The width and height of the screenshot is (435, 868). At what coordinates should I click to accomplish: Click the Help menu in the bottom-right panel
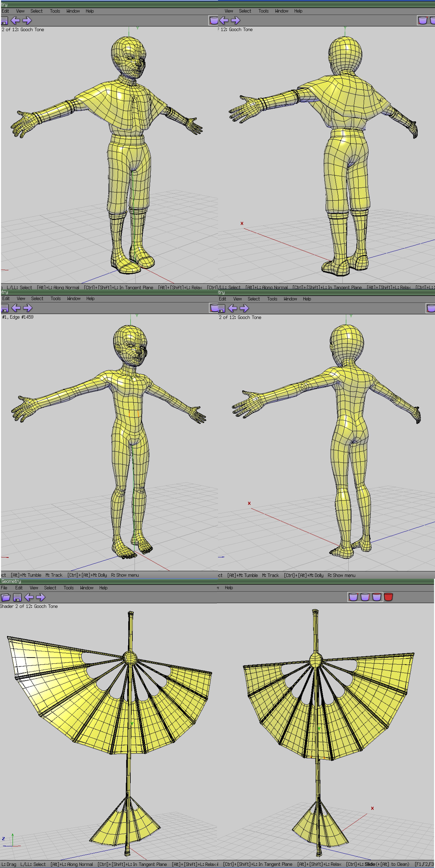pos(229,588)
